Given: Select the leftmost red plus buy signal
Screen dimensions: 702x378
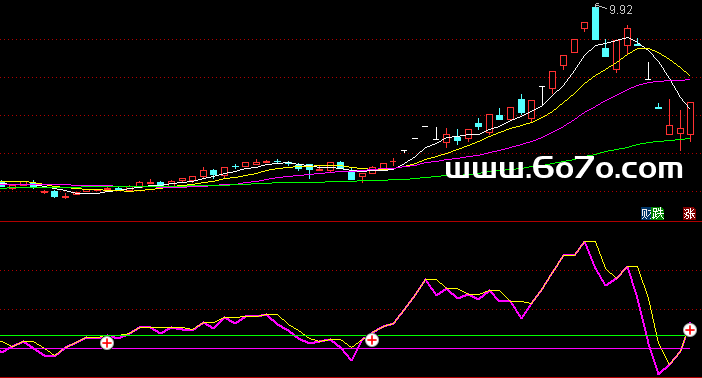Looking at the screenshot, I should [x=107, y=343].
